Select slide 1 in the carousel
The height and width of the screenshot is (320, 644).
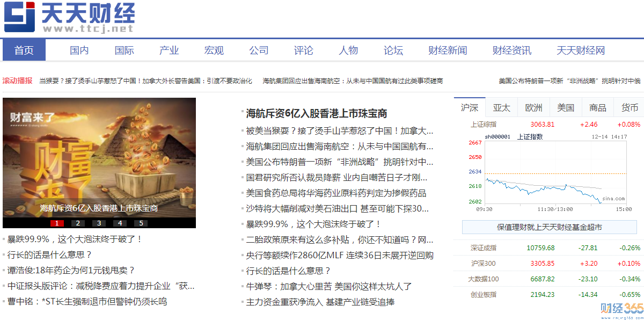[x=57, y=223]
